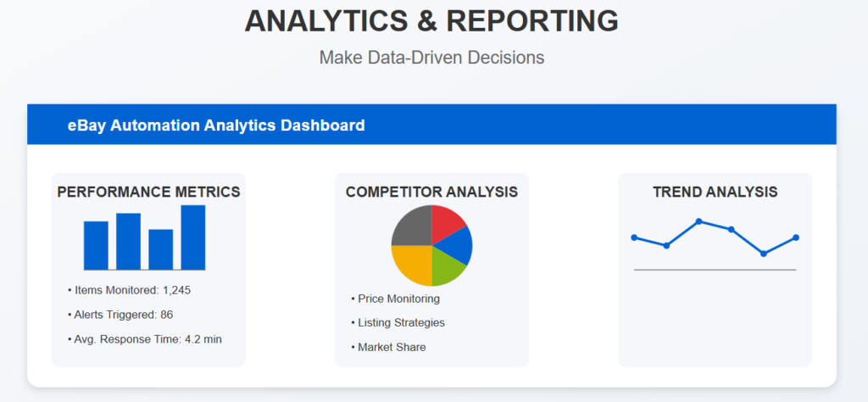Click the bar chart icon under Performance Metrics

144,237
